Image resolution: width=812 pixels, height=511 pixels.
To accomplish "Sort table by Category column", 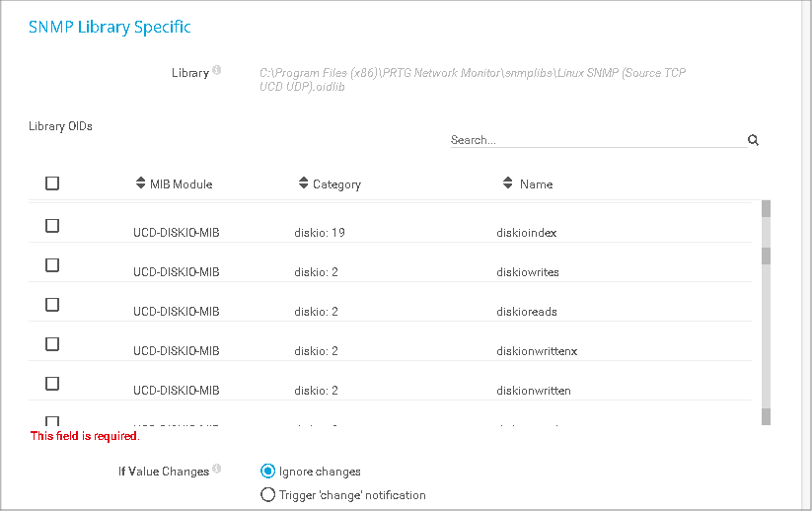I will [x=330, y=183].
